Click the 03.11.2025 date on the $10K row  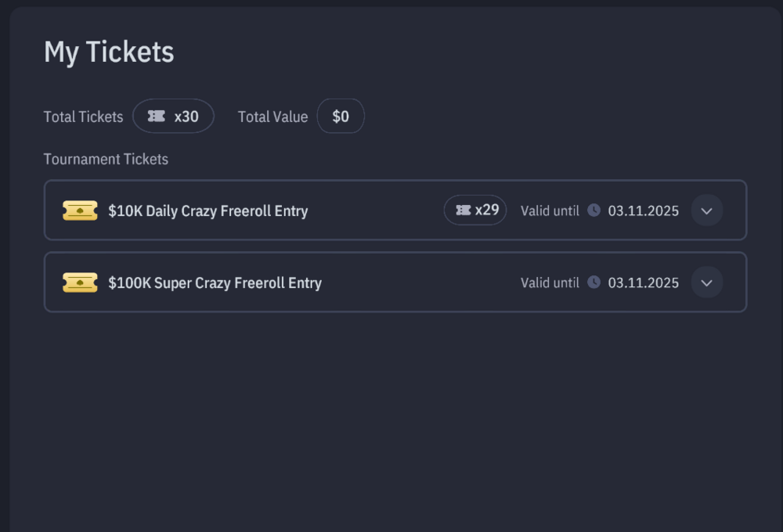pyautogui.click(x=643, y=211)
